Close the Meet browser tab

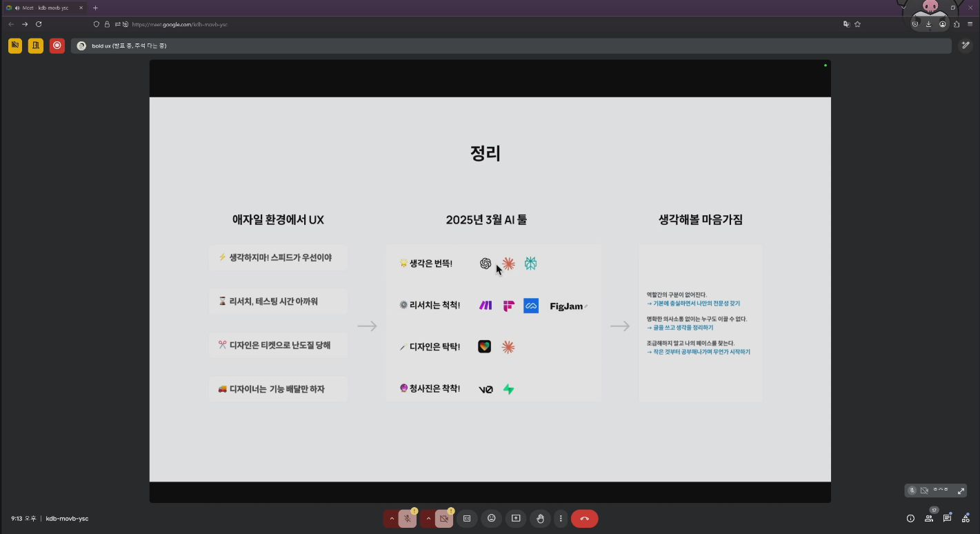(x=81, y=8)
